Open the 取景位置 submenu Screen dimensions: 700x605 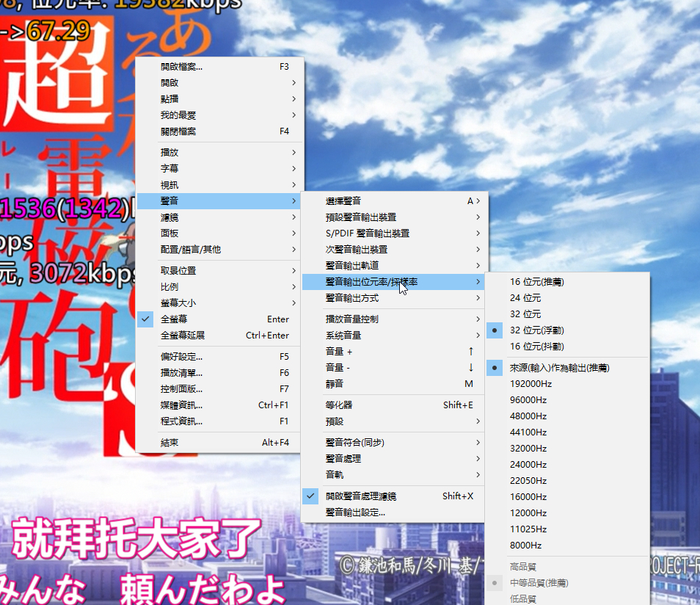tap(219, 271)
